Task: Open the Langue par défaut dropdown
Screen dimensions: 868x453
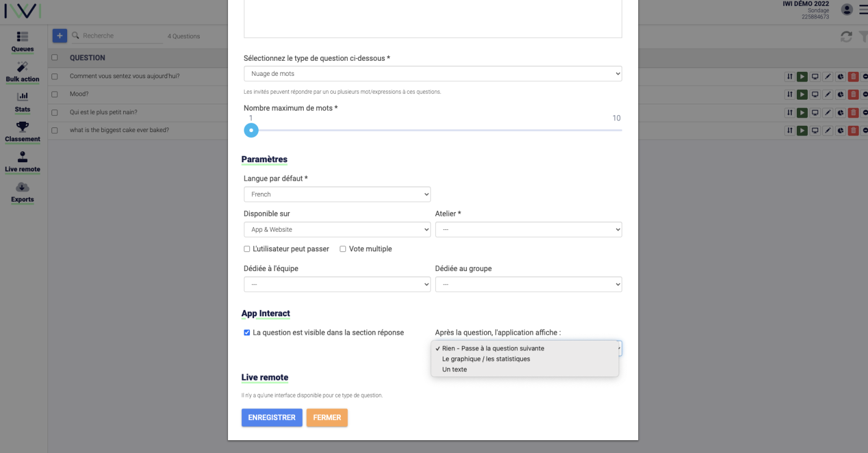Action: [337, 195]
